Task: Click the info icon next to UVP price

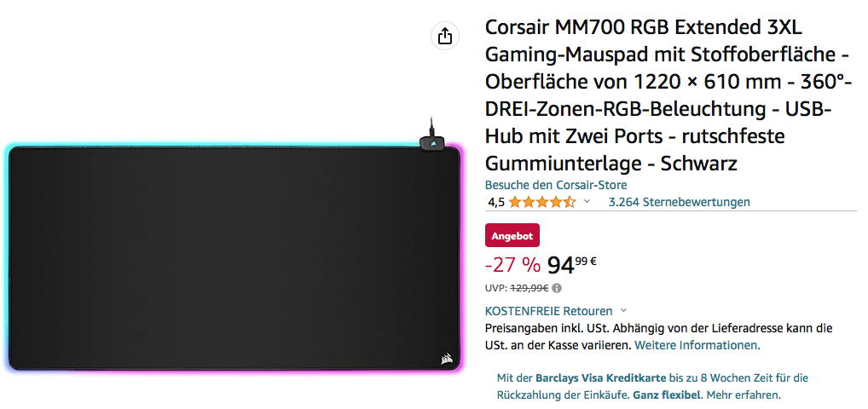Action: tap(557, 288)
